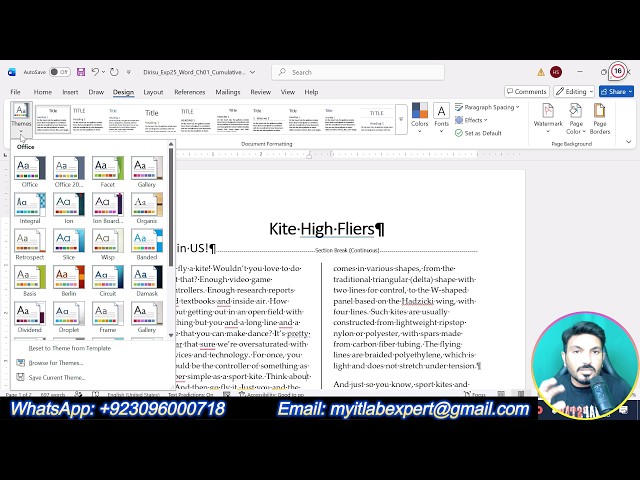The height and width of the screenshot is (480, 640).
Task: Open the Help tab
Action: point(311,92)
